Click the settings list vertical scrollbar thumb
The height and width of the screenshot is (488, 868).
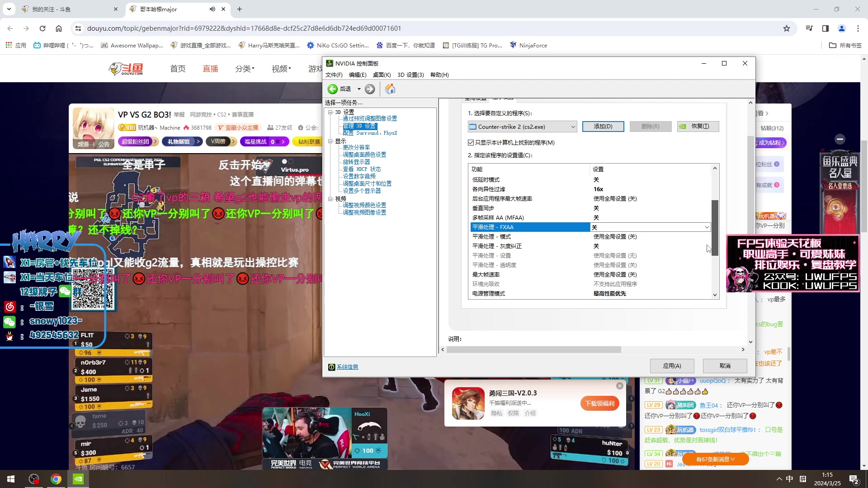(715, 228)
